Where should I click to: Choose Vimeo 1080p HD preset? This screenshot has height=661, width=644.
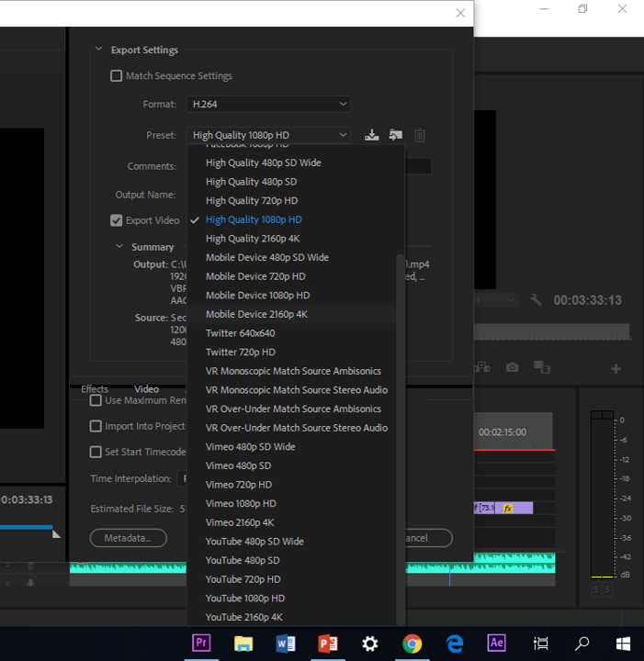(291, 504)
